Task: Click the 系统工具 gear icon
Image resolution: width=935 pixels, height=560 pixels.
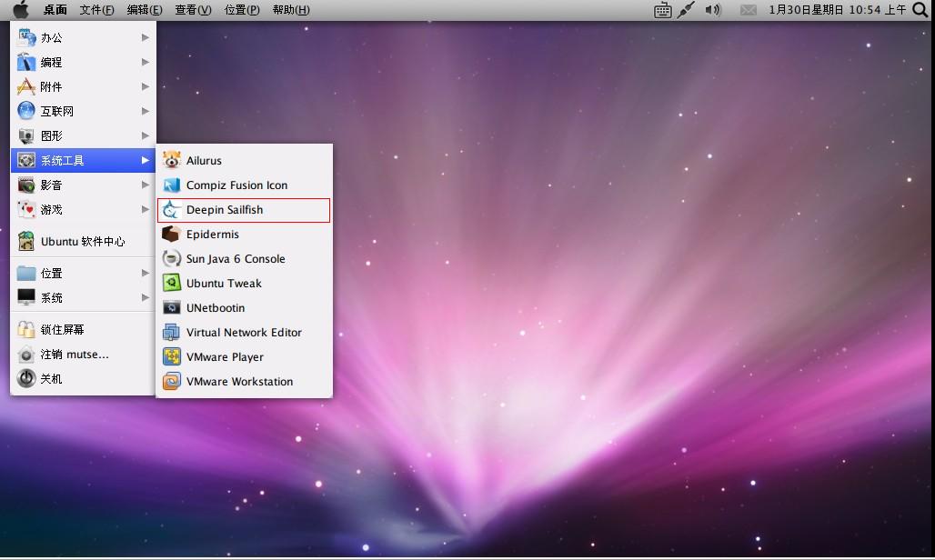Action: (26, 160)
